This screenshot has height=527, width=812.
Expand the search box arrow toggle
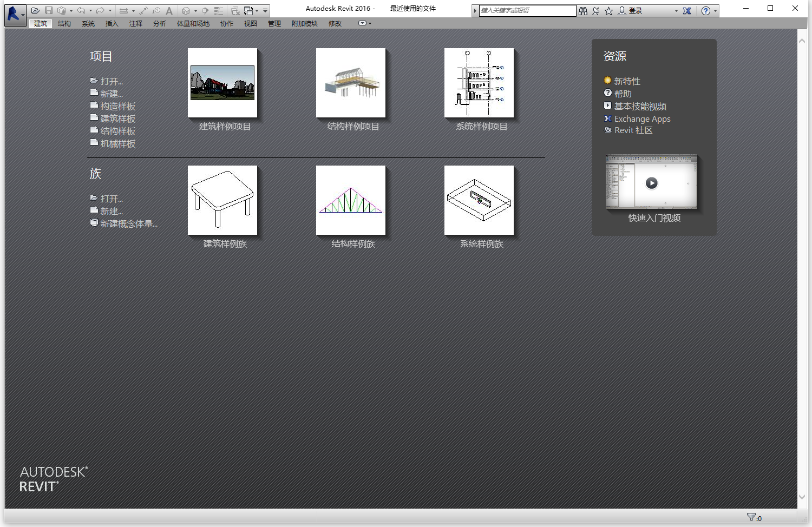click(x=475, y=11)
